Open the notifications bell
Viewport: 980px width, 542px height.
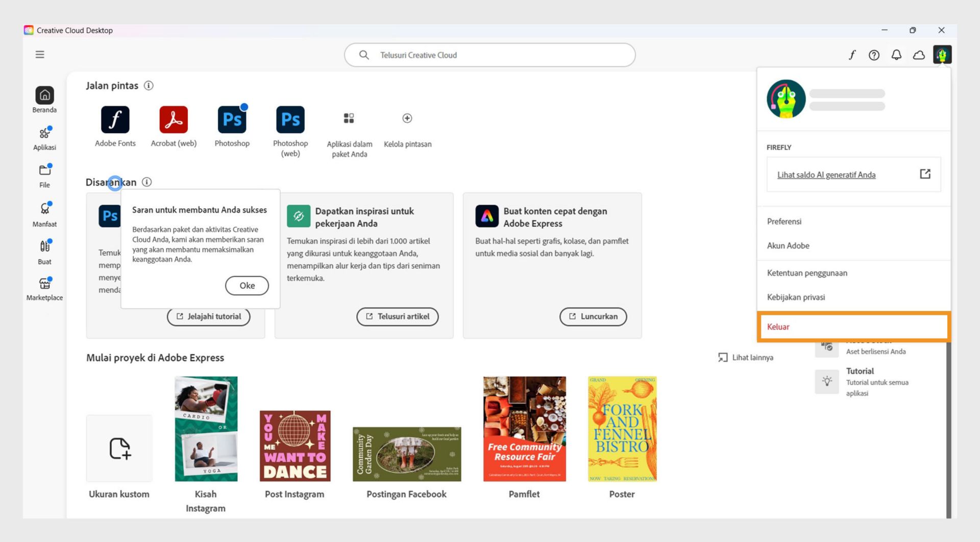[896, 55]
